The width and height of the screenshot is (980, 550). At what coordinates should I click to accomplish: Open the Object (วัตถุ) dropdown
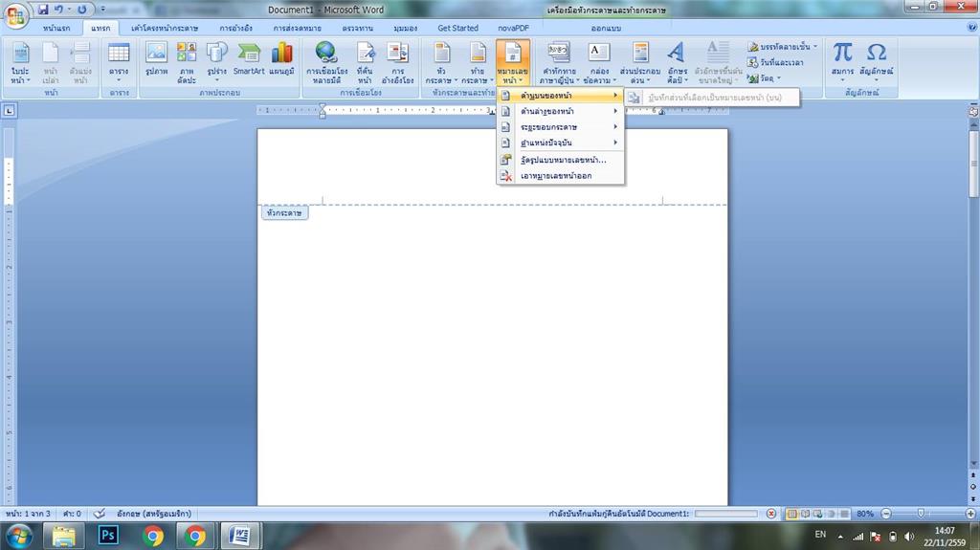coord(764,78)
